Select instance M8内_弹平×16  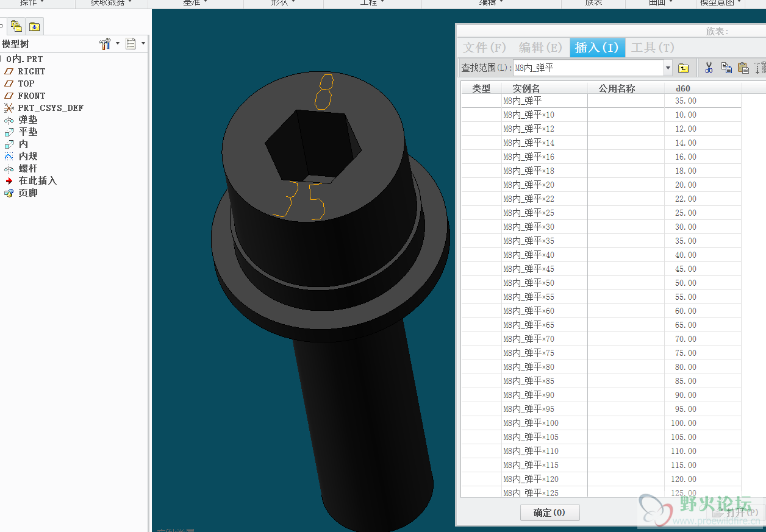[x=529, y=157]
